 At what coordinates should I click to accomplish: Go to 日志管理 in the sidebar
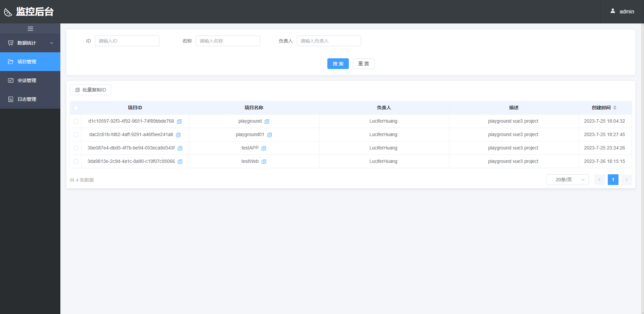[x=27, y=99]
